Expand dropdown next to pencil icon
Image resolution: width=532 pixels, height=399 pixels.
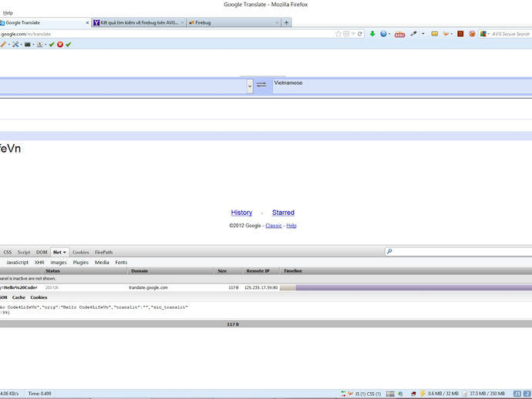9,45
